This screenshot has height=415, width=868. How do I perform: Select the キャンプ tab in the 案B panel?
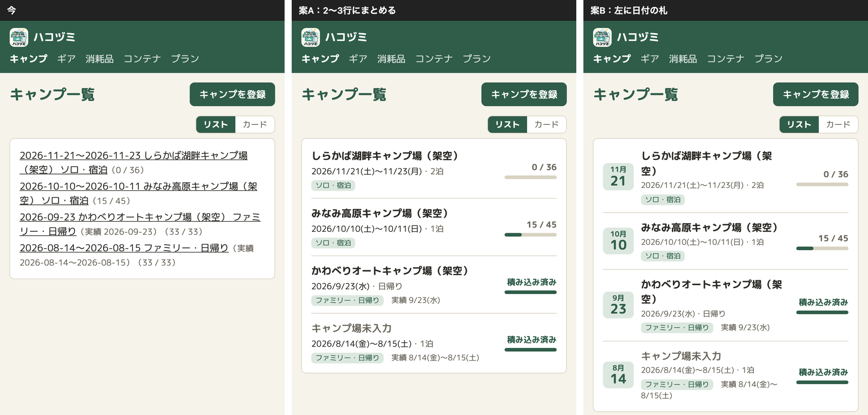click(612, 59)
